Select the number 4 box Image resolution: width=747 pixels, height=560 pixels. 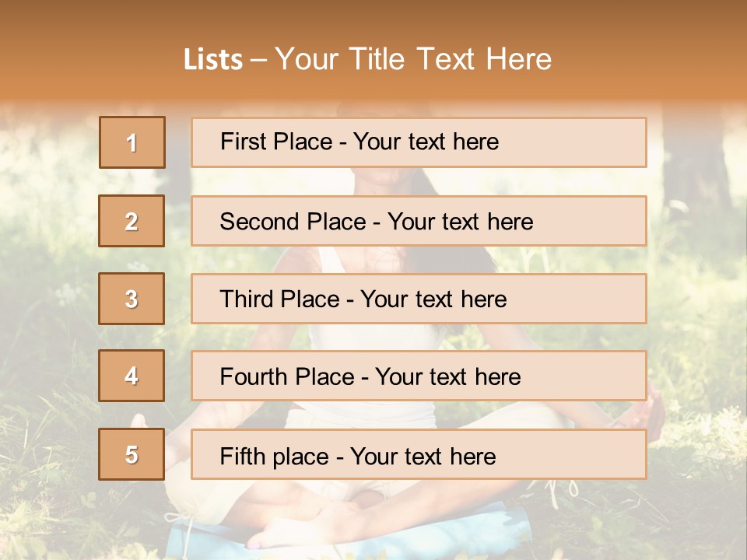132,376
